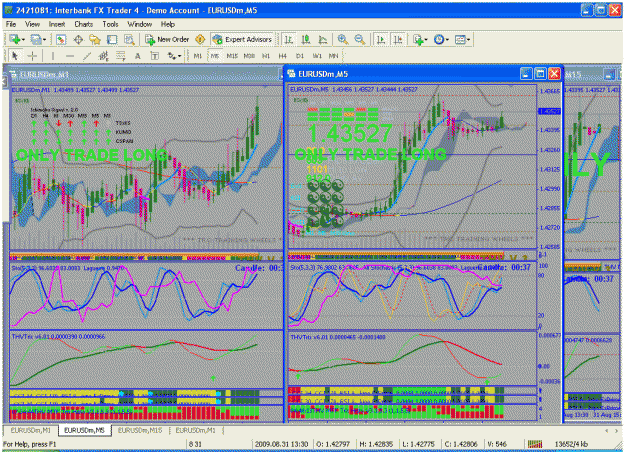625x452 pixels.
Task: Launch the MetaEditor from the toolbar
Action: click(x=200, y=39)
